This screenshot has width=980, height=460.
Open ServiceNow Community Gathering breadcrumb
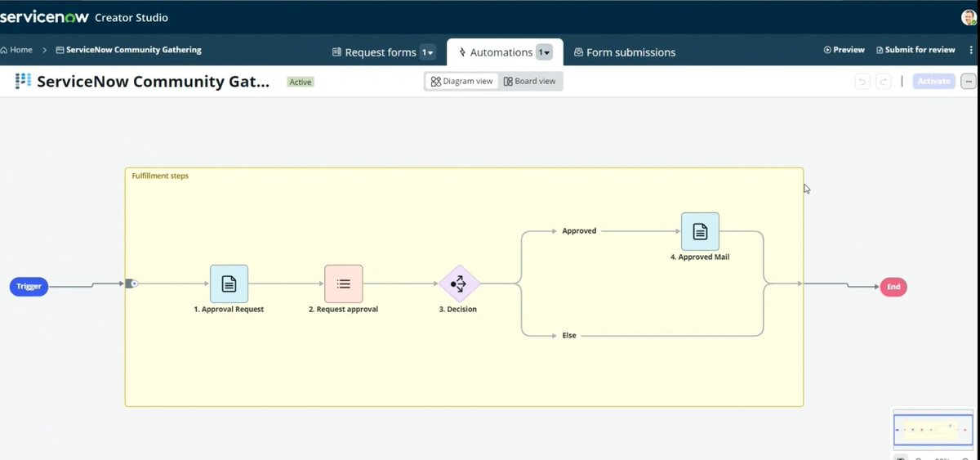click(x=128, y=50)
